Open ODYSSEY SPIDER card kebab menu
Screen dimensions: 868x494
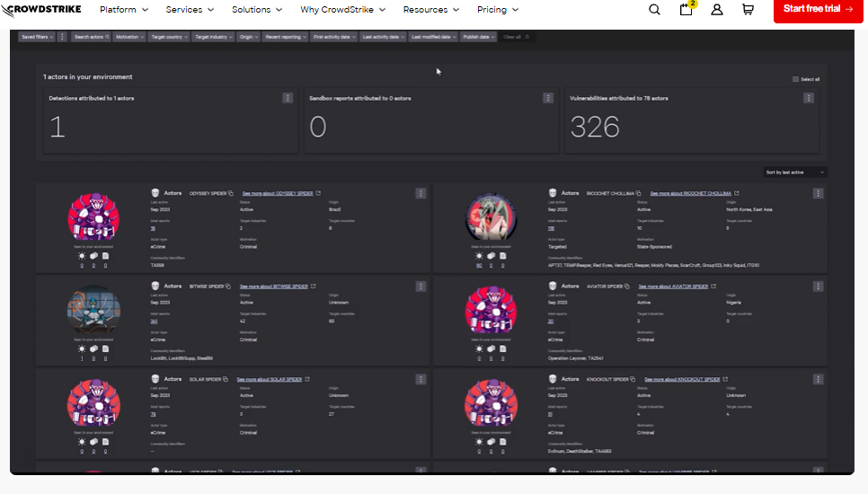pos(421,193)
